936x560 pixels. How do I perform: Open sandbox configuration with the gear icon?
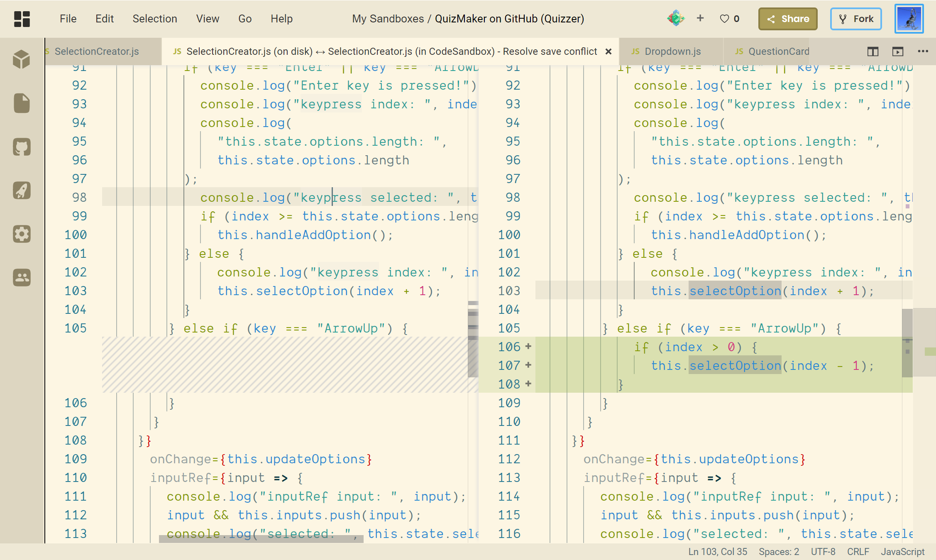(x=21, y=234)
